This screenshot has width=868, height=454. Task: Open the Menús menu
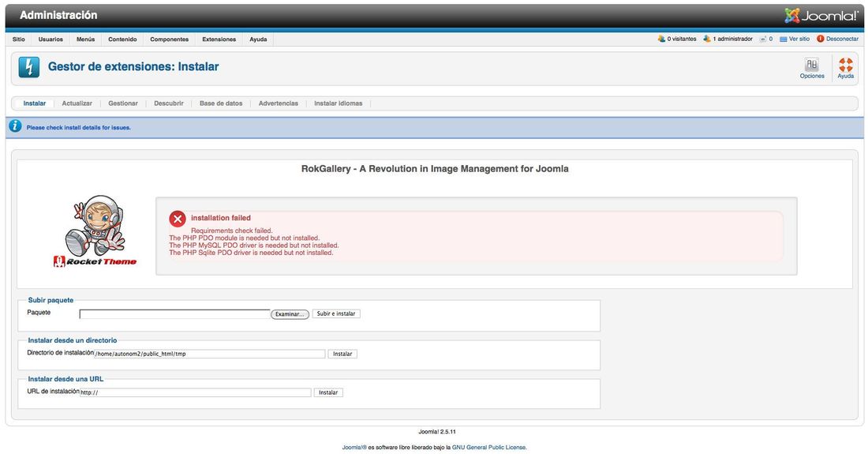[86, 39]
